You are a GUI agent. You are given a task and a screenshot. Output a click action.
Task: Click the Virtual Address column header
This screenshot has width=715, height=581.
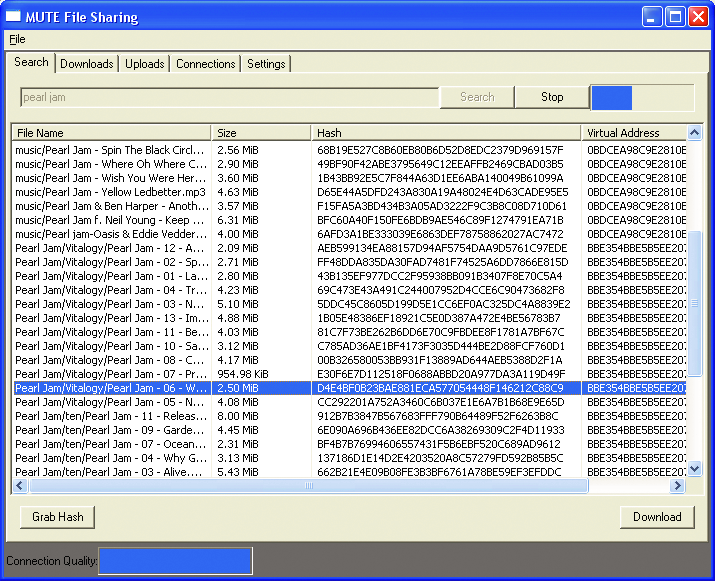point(634,133)
